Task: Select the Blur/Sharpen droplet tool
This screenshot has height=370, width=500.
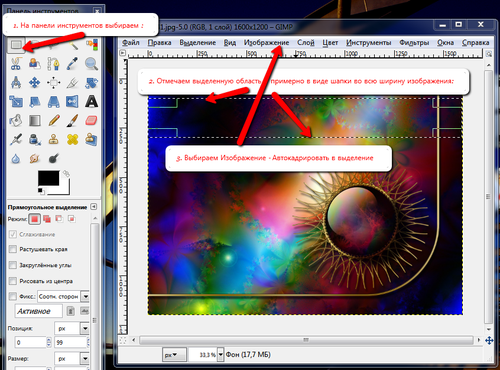Action: [16, 158]
